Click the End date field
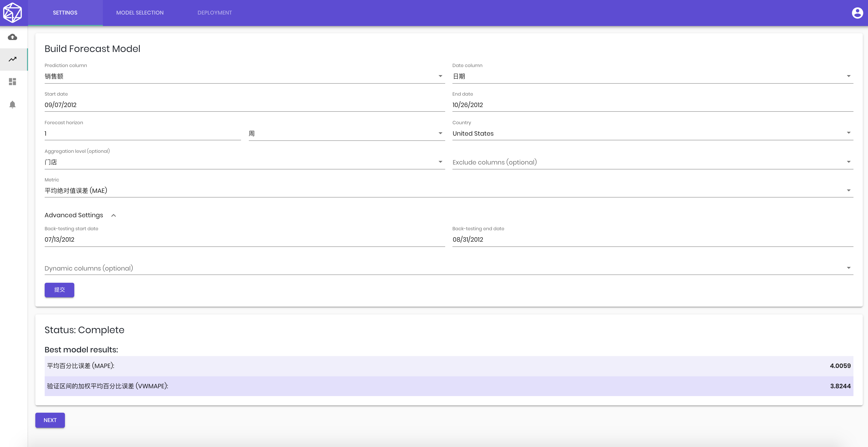Screen dimensions: 868x447 click(652, 105)
